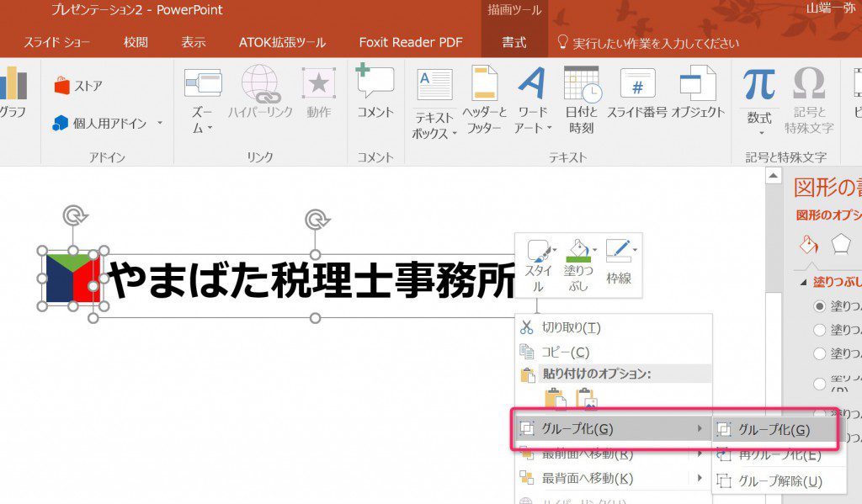The image size is (862, 504).
Task: Switch to the スライド ショー ribbon tab
Action: tap(56, 42)
